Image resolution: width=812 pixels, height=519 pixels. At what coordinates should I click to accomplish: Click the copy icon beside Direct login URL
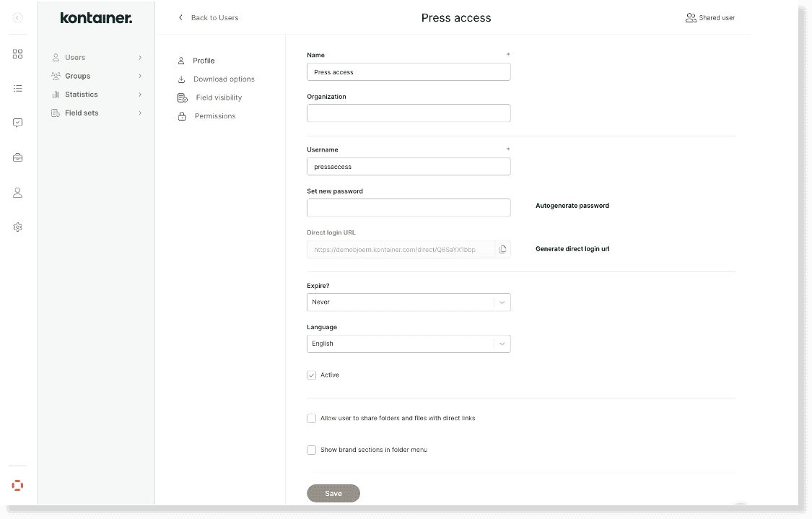click(502, 249)
